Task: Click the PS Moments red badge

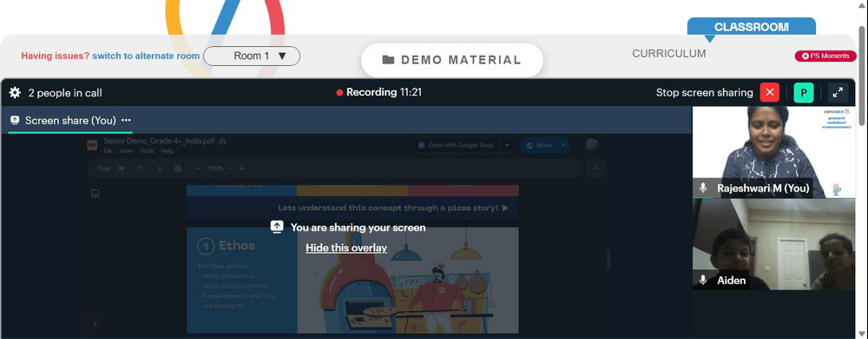Action: 825,56
